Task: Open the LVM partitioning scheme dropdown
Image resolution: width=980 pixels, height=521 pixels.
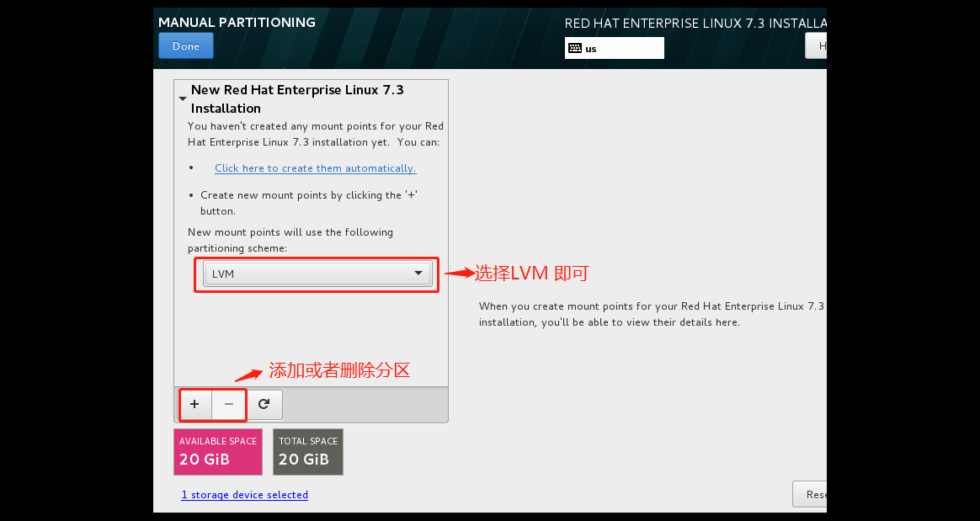Action: coord(317,274)
